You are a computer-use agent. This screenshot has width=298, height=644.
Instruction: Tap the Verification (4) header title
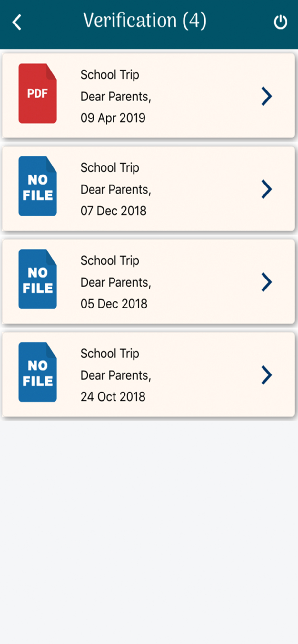tap(145, 21)
